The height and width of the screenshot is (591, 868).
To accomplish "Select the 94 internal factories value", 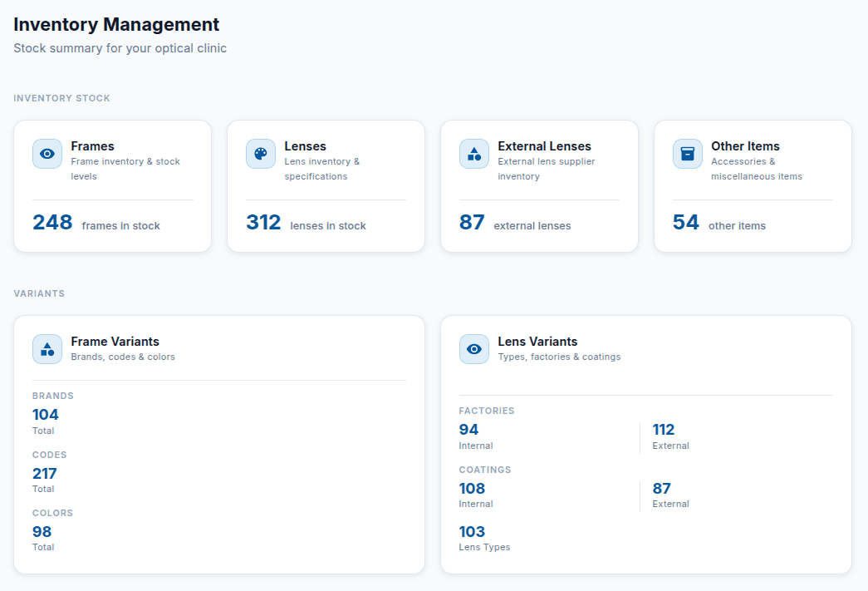I will click(468, 429).
